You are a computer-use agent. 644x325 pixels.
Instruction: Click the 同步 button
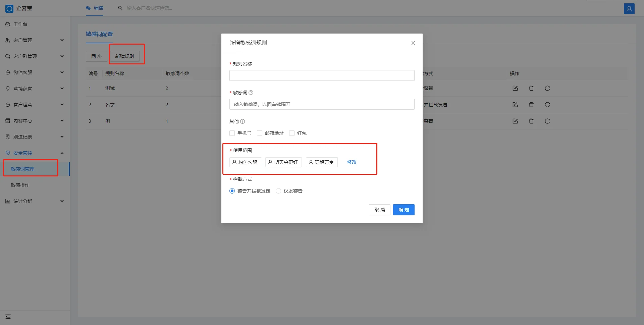(97, 56)
